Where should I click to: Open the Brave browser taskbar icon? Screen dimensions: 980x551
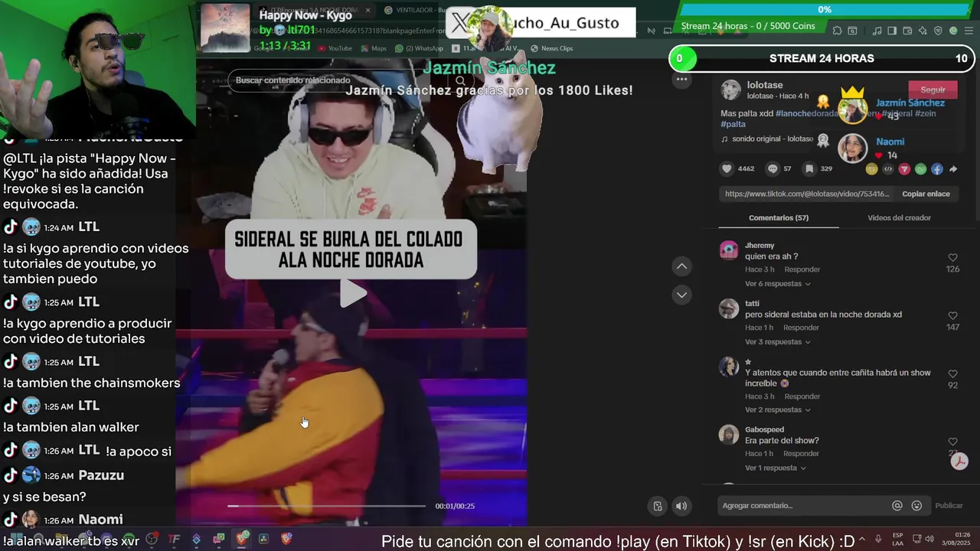point(242,539)
